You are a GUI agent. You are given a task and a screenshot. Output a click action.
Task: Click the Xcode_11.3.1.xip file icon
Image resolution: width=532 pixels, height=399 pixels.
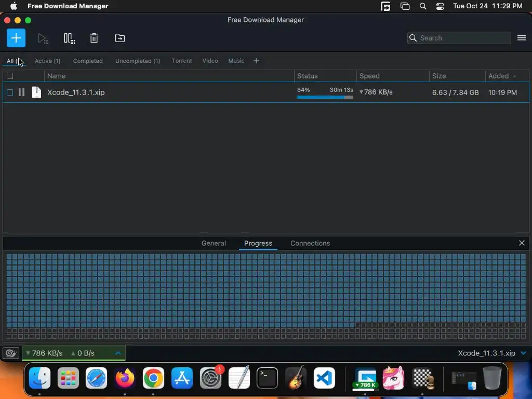pyautogui.click(x=36, y=92)
